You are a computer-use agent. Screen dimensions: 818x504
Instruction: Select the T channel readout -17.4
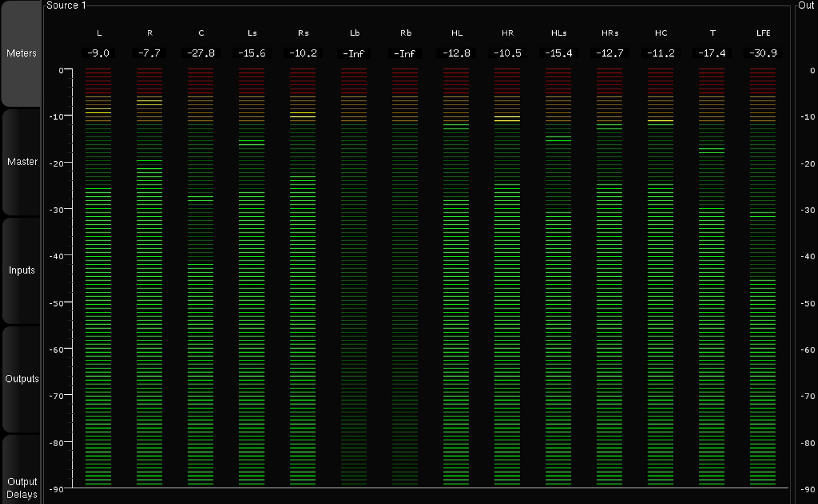point(712,53)
